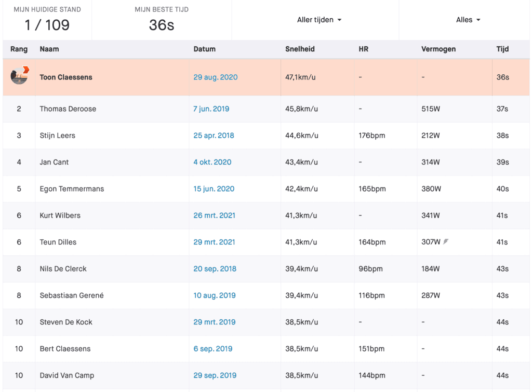The height and width of the screenshot is (392, 532).
Task: Click the name Toon Claessens
Action: tap(66, 77)
